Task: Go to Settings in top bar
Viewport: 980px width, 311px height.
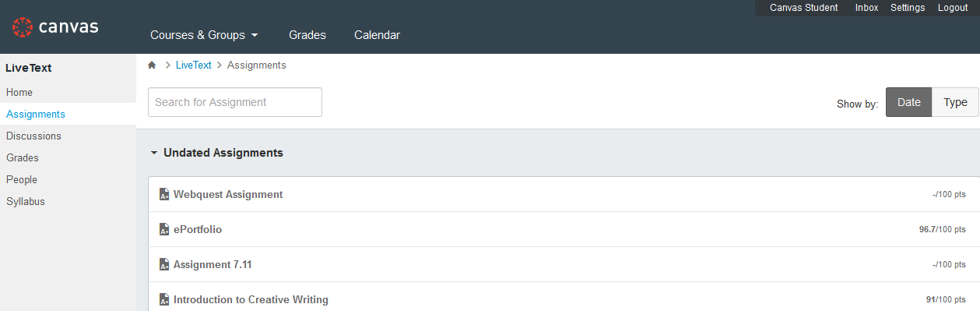Action: pos(908,8)
